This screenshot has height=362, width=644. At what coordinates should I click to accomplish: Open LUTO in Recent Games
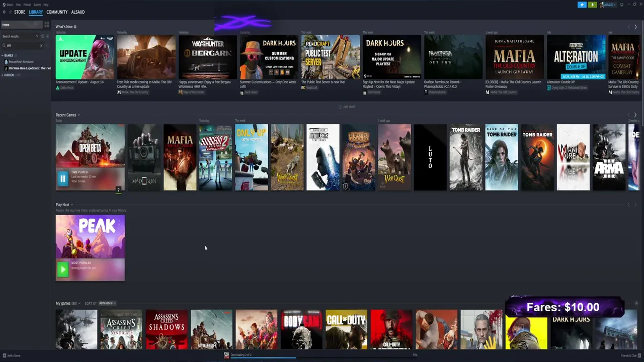click(x=430, y=157)
